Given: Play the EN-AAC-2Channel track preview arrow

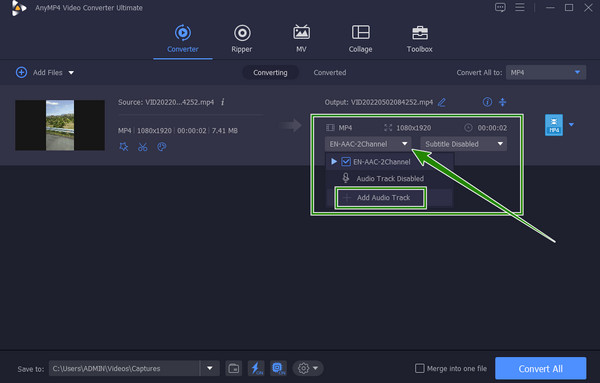Looking at the screenshot, I should click(x=334, y=161).
